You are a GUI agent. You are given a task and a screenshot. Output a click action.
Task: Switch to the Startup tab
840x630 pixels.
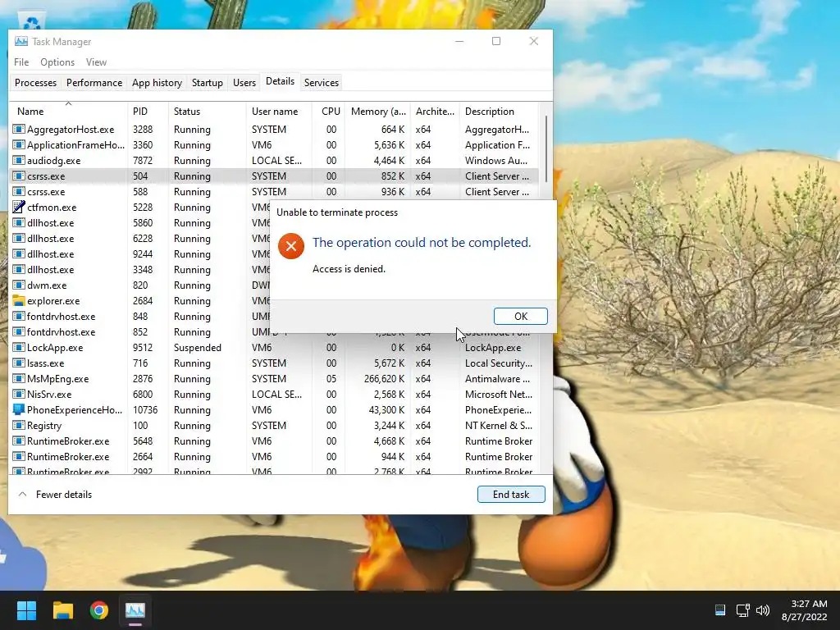click(208, 83)
